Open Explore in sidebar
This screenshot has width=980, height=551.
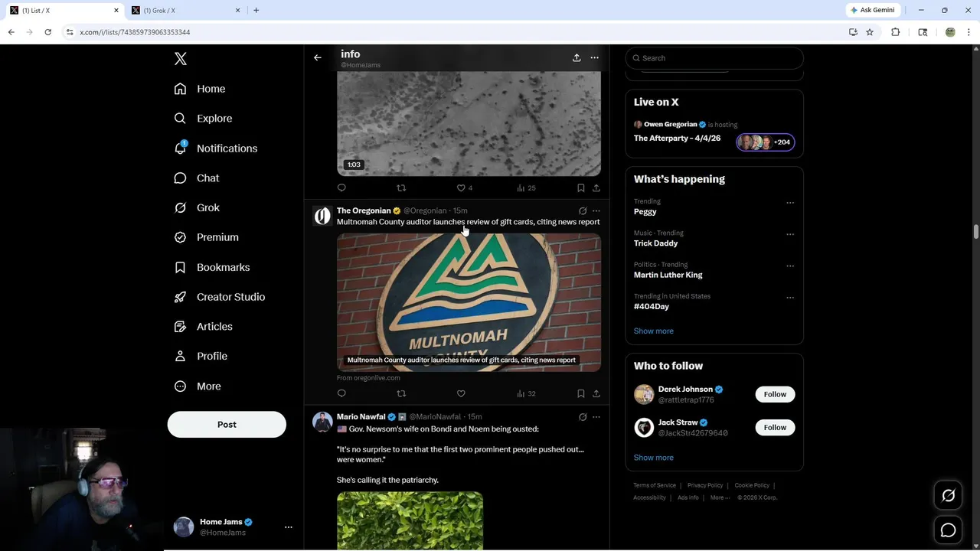tap(203, 119)
